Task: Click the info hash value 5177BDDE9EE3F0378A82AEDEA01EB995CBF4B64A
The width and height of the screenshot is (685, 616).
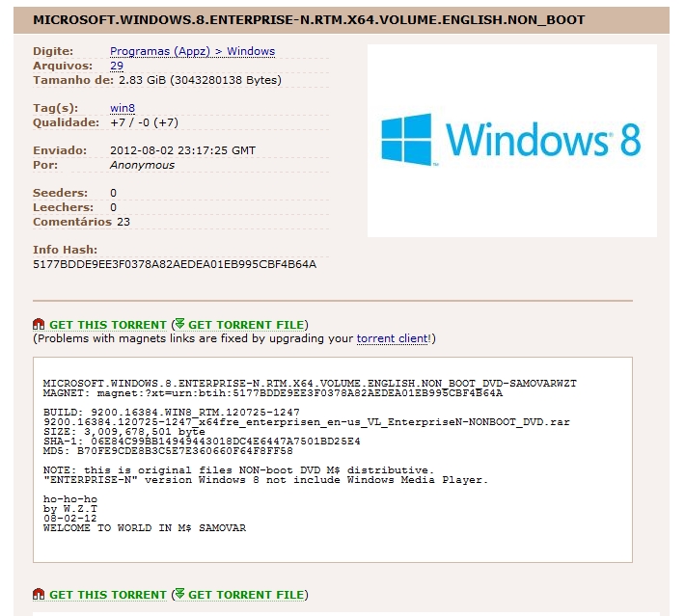Action: pyautogui.click(x=175, y=264)
